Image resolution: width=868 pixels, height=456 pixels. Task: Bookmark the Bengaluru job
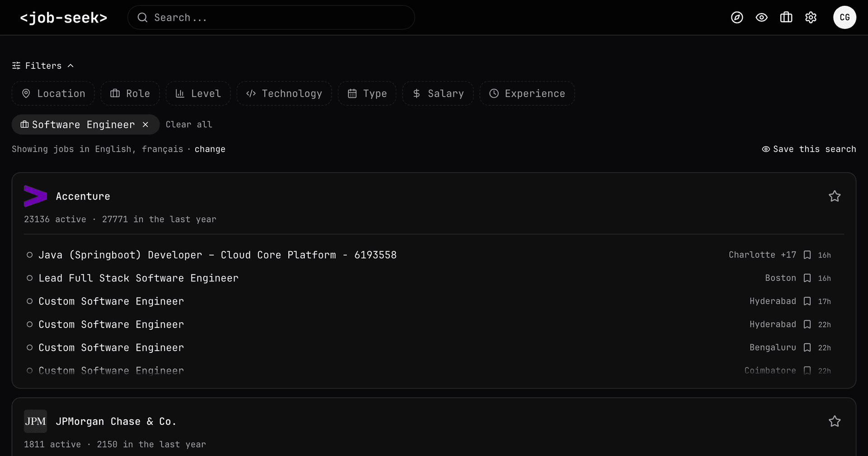point(807,347)
